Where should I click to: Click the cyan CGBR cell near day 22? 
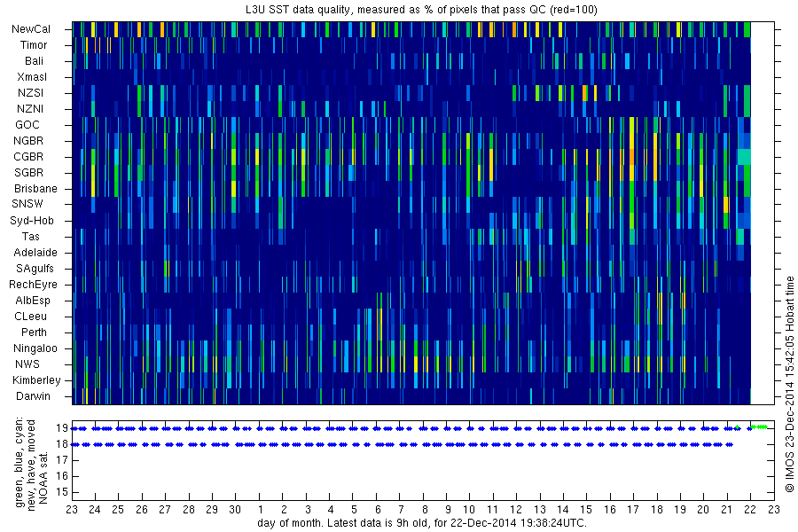744,157
